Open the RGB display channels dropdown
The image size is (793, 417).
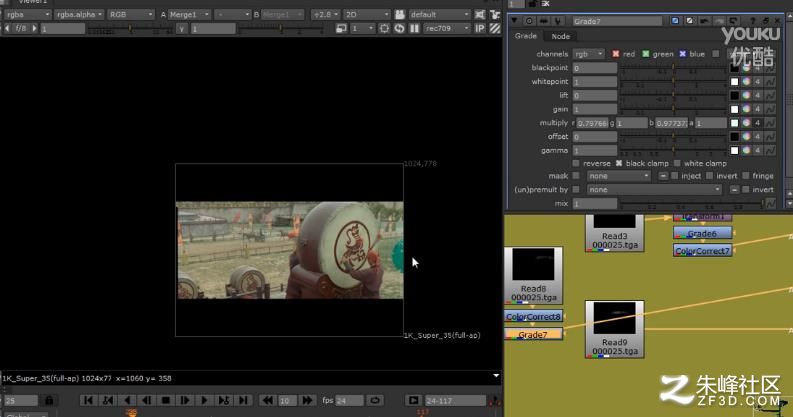pyautogui.click(x=130, y=15)
